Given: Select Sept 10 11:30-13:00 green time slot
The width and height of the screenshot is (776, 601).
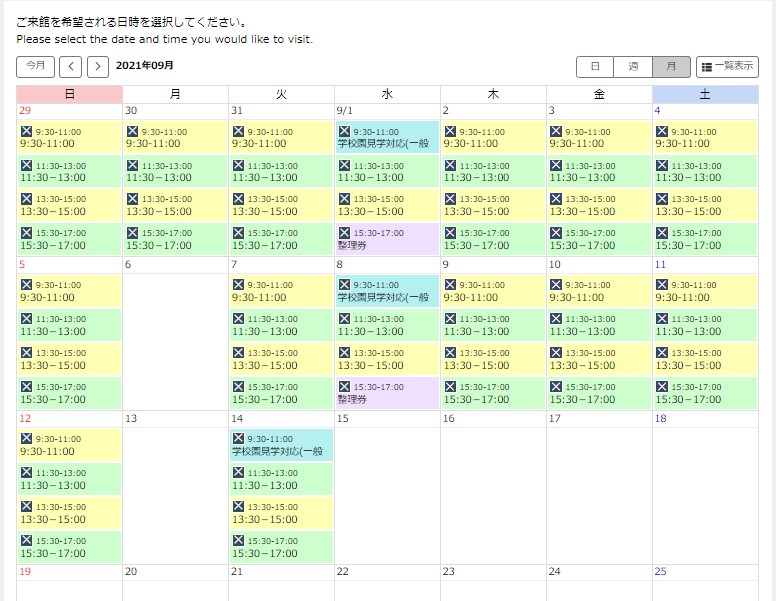Looking at the screenshot, I should pyautogui.click(x=599, y=325).
